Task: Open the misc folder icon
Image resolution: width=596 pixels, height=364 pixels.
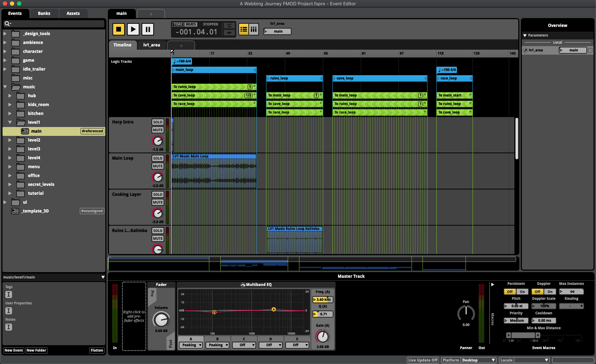Action: 15,78
